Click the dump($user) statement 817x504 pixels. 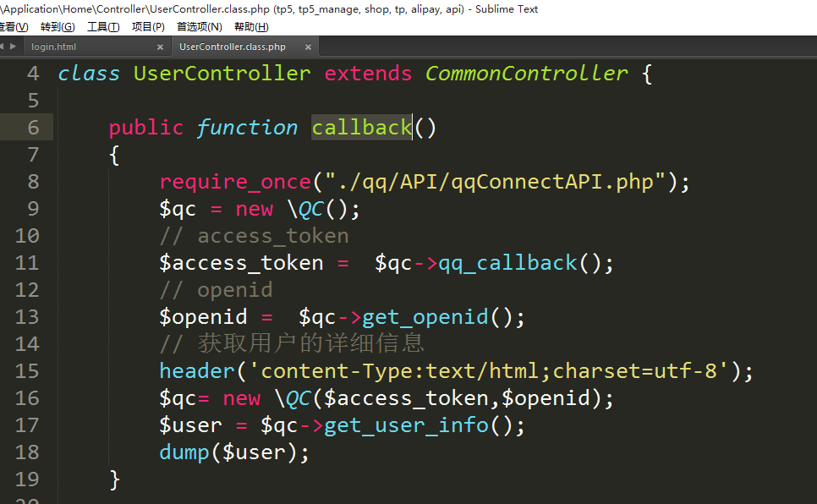point(234,452)
